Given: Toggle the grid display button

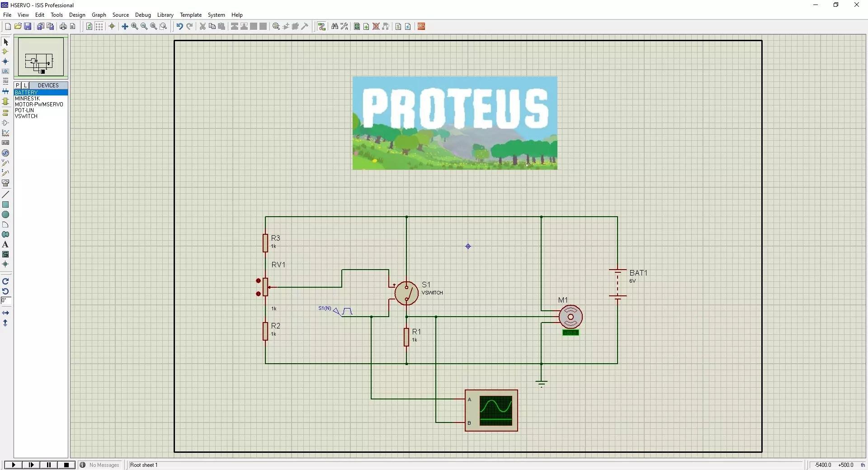Looking at the screenshot, I should coord(99,27).
